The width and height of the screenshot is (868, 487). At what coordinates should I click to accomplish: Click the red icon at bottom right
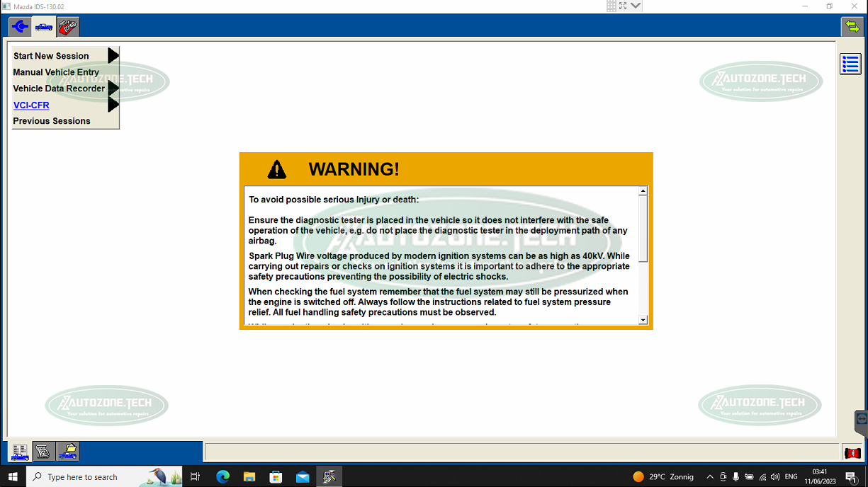[852, 452]
